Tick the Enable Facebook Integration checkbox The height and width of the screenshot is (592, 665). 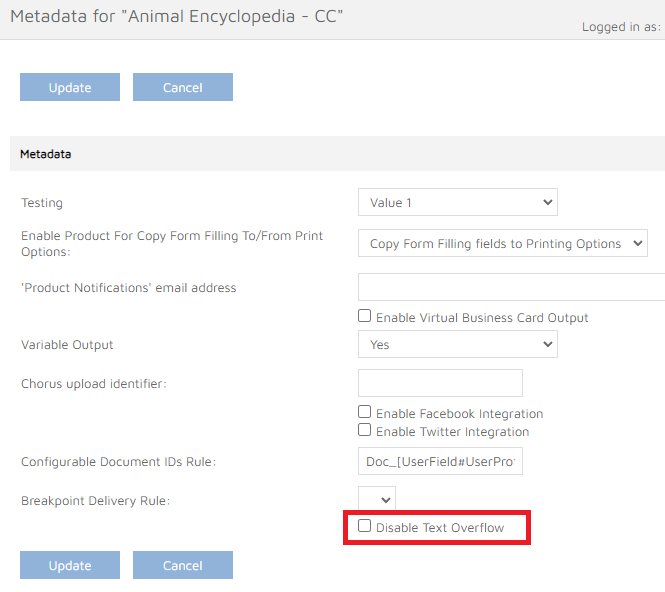click(365, 412)
